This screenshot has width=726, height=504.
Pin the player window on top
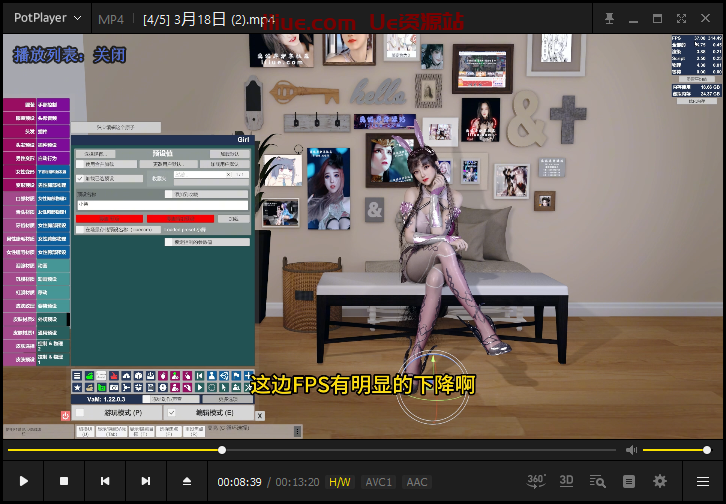coord(609,19)
